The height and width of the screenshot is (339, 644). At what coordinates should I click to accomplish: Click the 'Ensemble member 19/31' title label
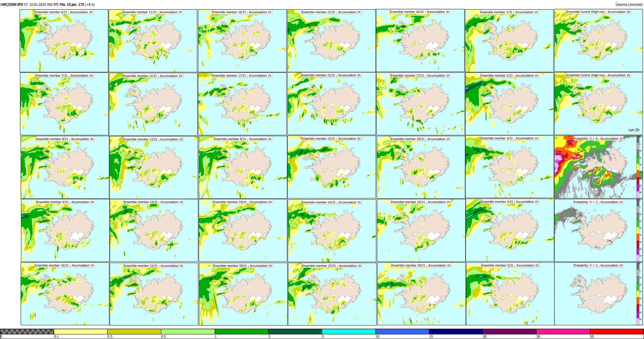coord(242,202)
